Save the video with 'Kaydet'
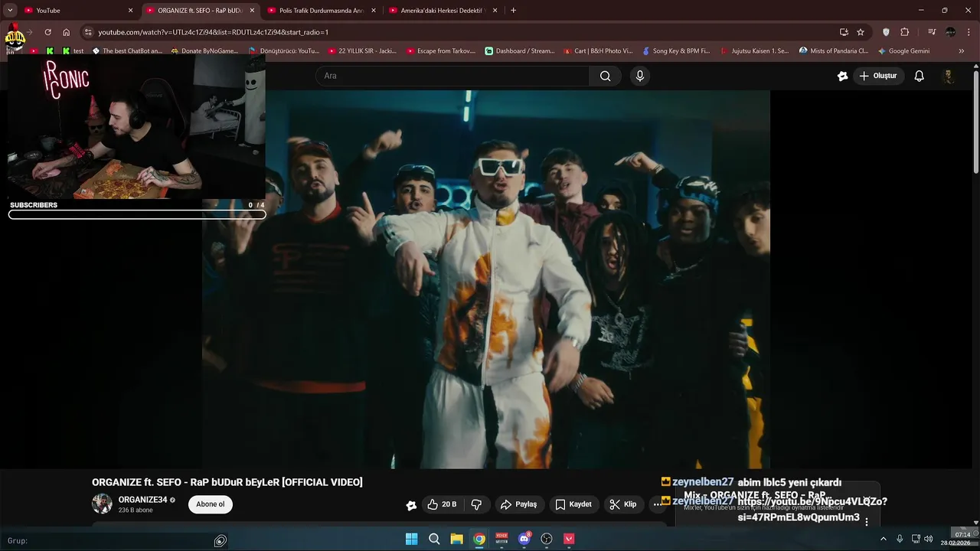980x551 pixels. pyautogui.click(x=573, y=504)
